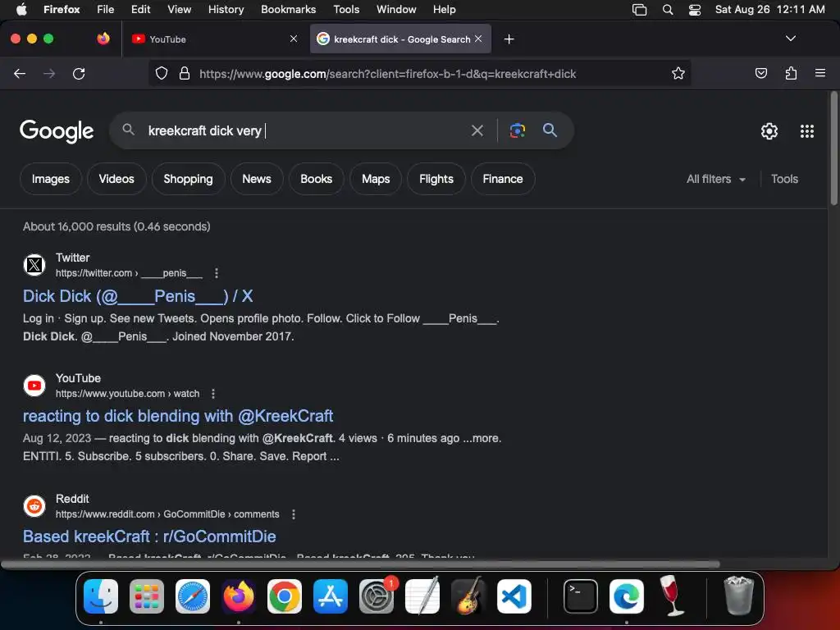The width and height of the screenshot is (840, 630).
Task: Open Based kreekCraft r/GoCommitDie link
Action: [149, 536]
